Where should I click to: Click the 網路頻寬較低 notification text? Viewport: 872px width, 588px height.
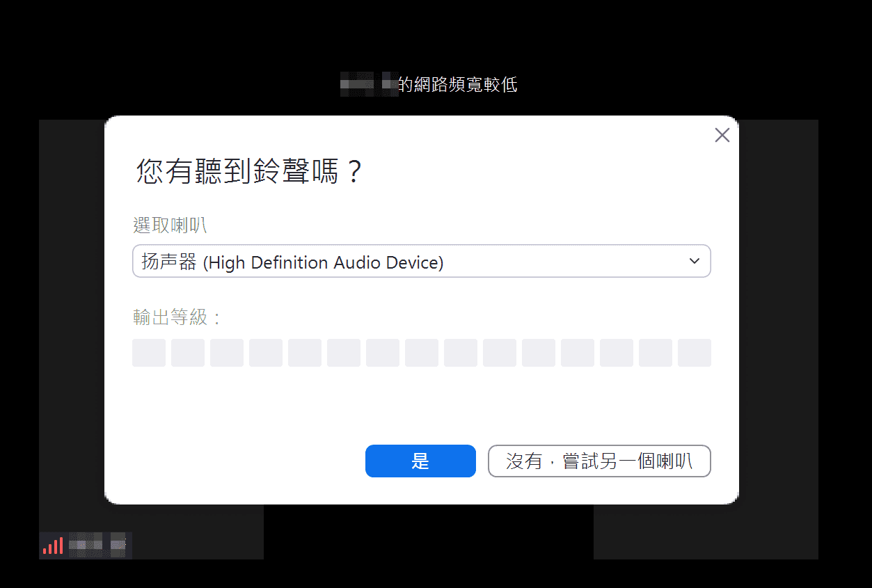(457, 85)
